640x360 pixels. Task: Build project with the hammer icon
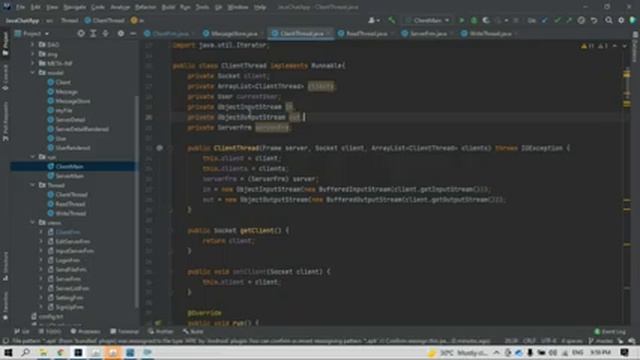pyautogui.click(x=392, y=20)
